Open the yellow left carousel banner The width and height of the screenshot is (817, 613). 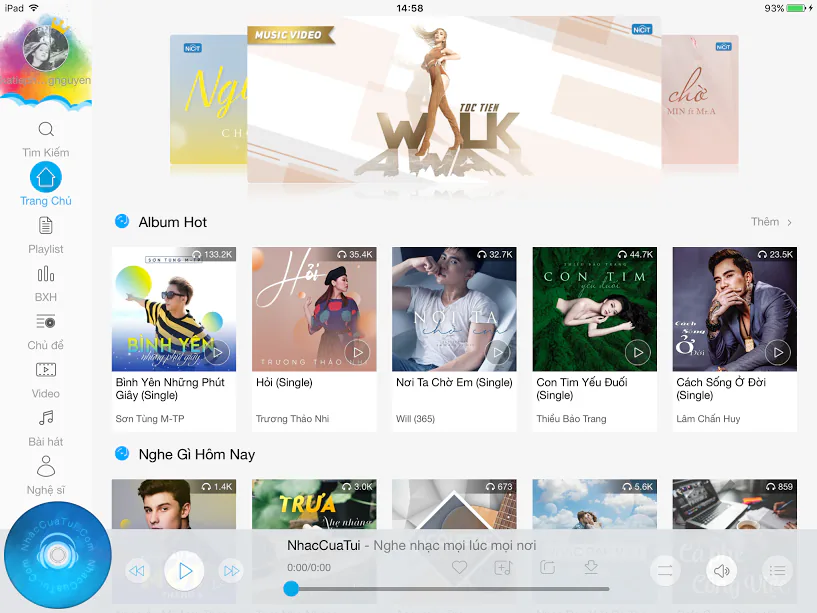[208, 100]
